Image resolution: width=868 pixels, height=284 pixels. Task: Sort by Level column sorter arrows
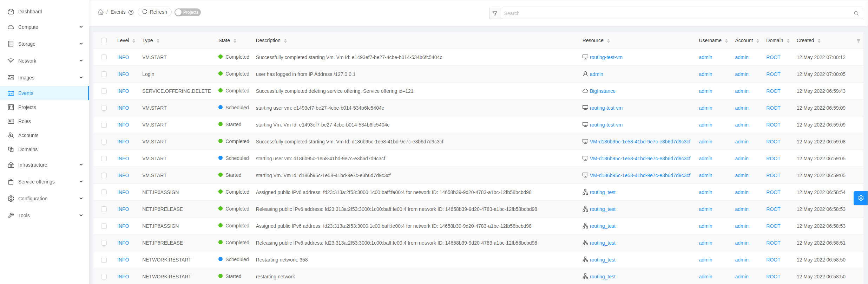[x=134, y=41]
